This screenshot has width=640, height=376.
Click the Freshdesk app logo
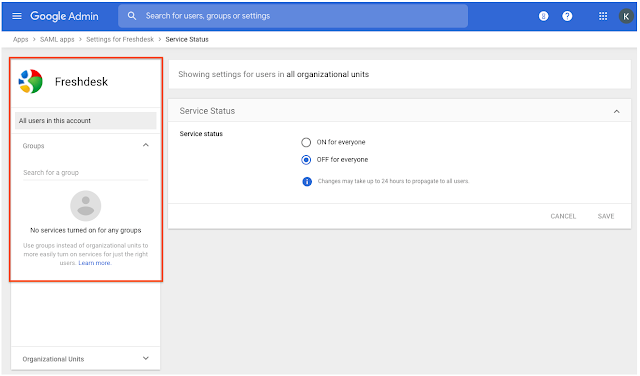tap(31, 81)
